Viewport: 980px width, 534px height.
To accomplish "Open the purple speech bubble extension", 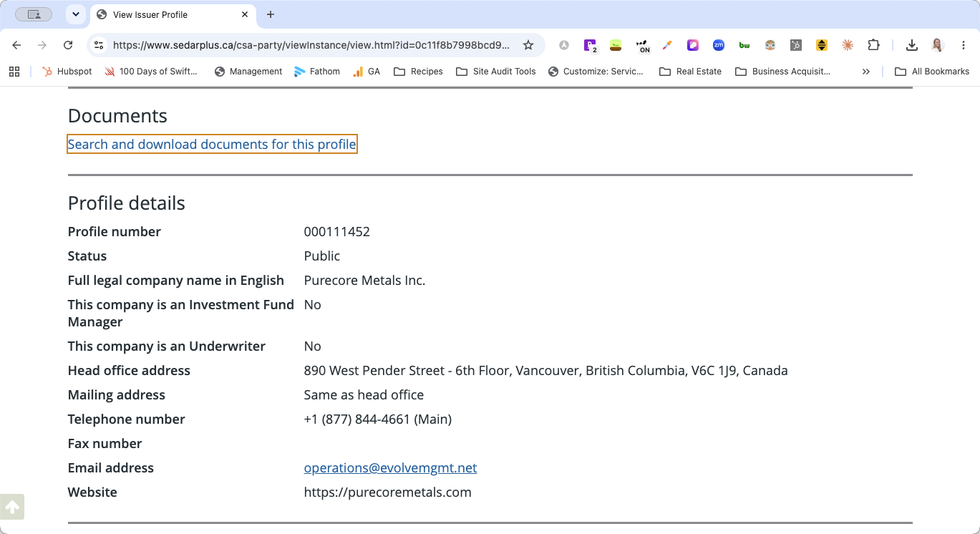I will [x=693, y=45].
